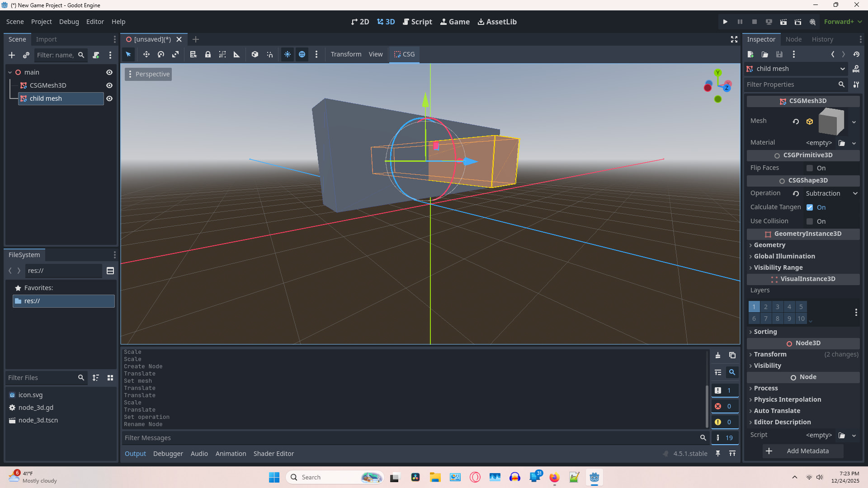The width and height of the screenshot is (868, 488).
Task: Click the lock selected node icon
Action: (208, 54)
